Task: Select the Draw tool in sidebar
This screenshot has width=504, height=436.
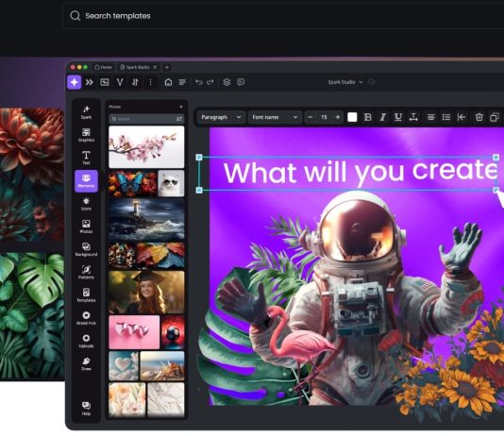Action: 86,363
